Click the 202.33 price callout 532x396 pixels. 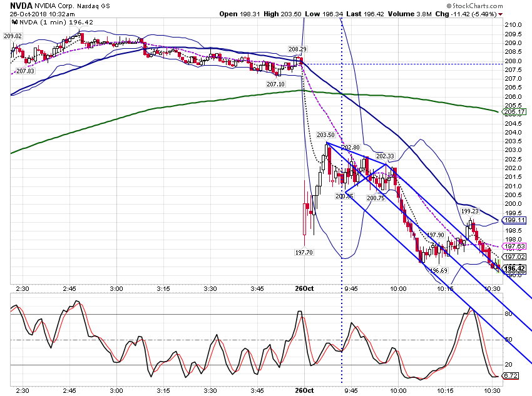click(x=385, y=156)
